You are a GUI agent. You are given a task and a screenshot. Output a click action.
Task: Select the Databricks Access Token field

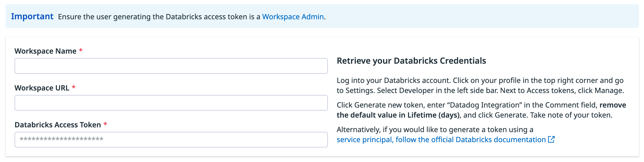[171, 139]
